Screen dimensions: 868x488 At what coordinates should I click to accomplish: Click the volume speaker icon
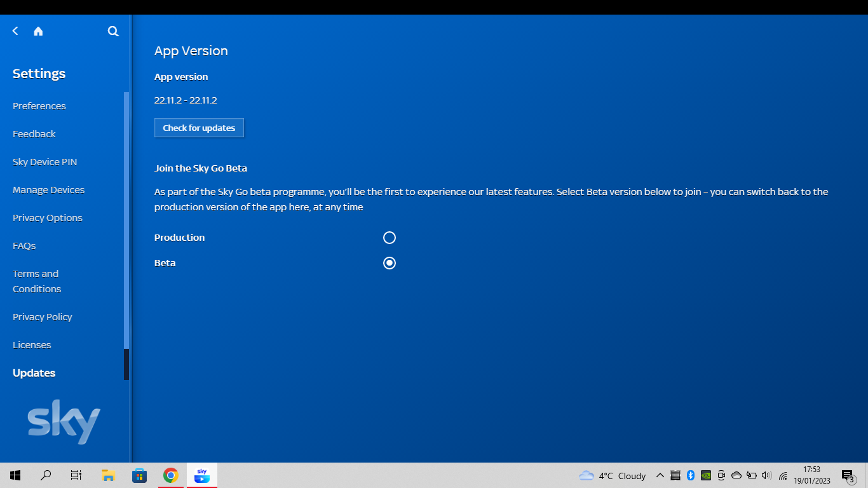pos(766,475)
